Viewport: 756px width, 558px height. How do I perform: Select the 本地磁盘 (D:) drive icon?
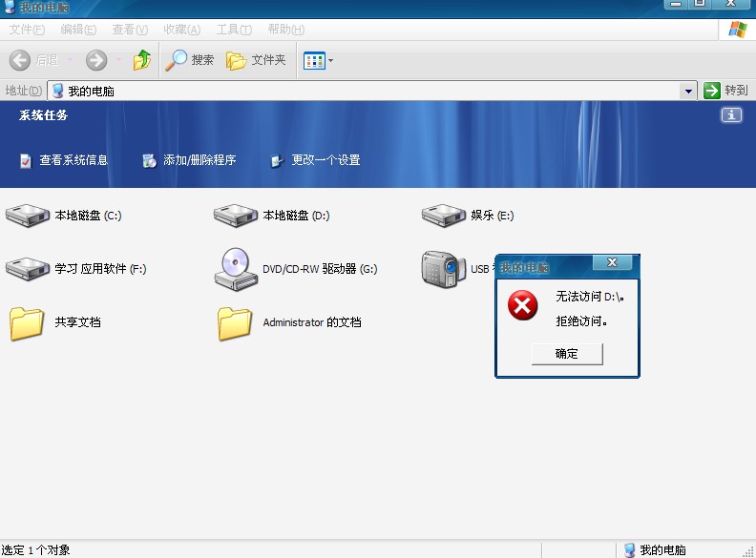[x=236, y=216]
